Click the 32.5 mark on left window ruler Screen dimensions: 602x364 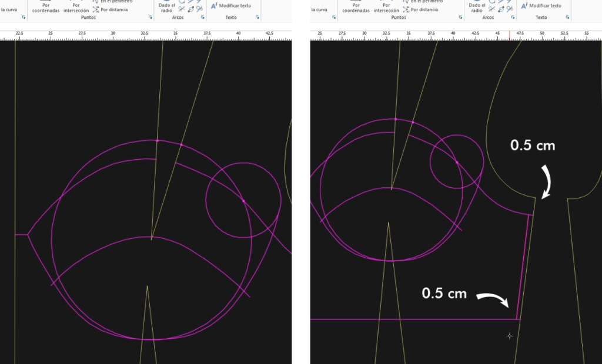145,33
